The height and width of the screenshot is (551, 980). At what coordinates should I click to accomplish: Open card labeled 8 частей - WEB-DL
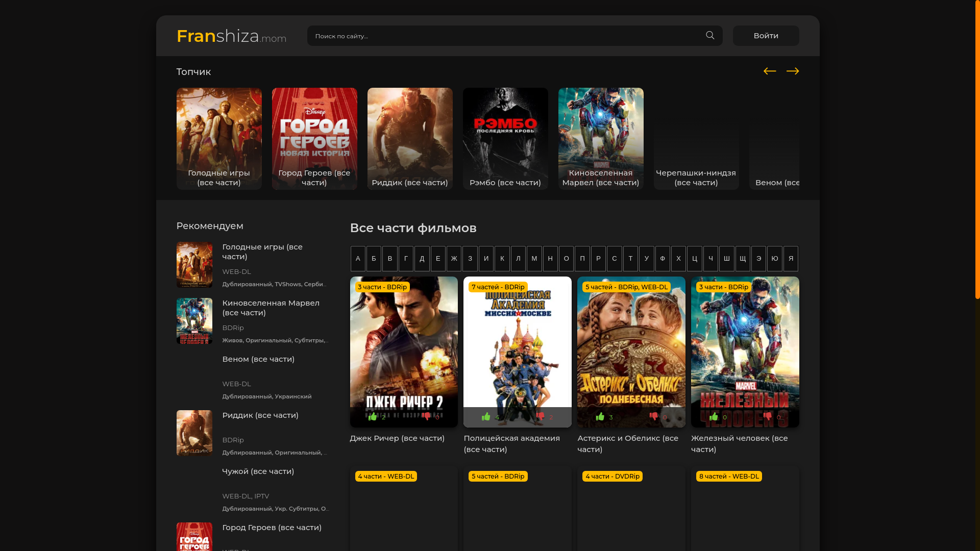[x=745, y=509]
